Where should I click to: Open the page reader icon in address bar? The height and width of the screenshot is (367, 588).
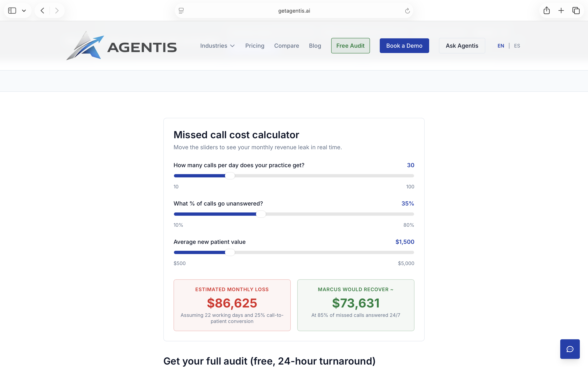(181, 11)
